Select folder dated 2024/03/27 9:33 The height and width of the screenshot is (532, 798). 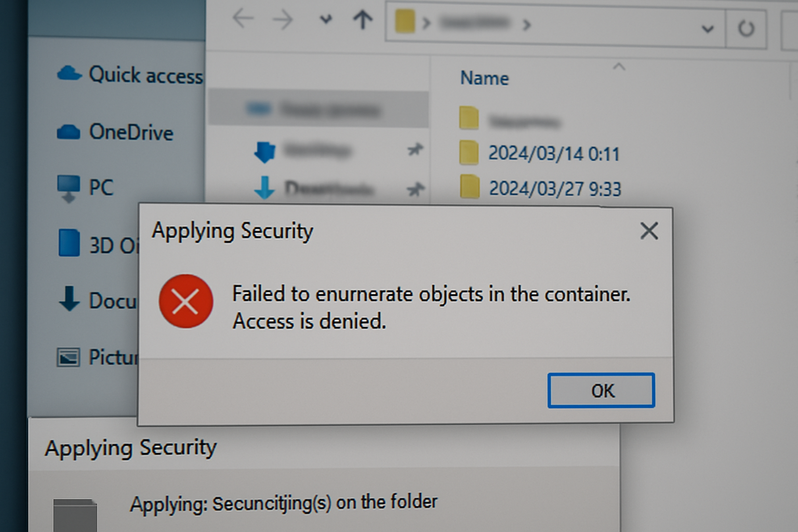tap(540, 188)
